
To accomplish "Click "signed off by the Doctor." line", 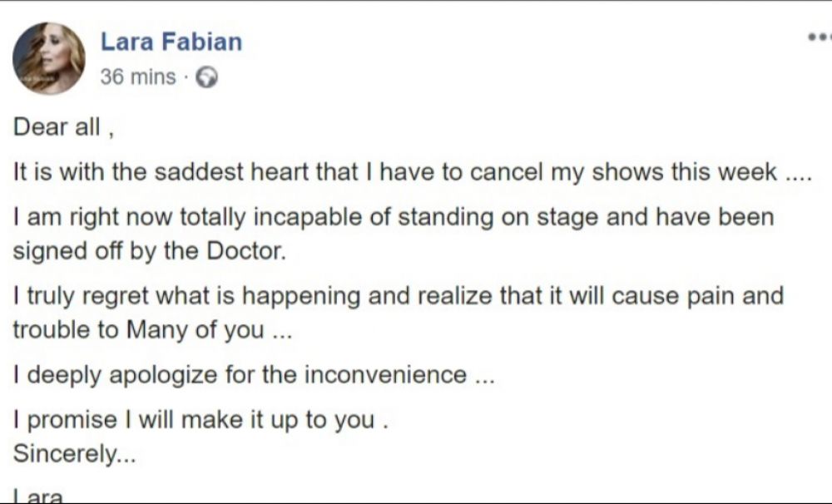I will (150, 251).
